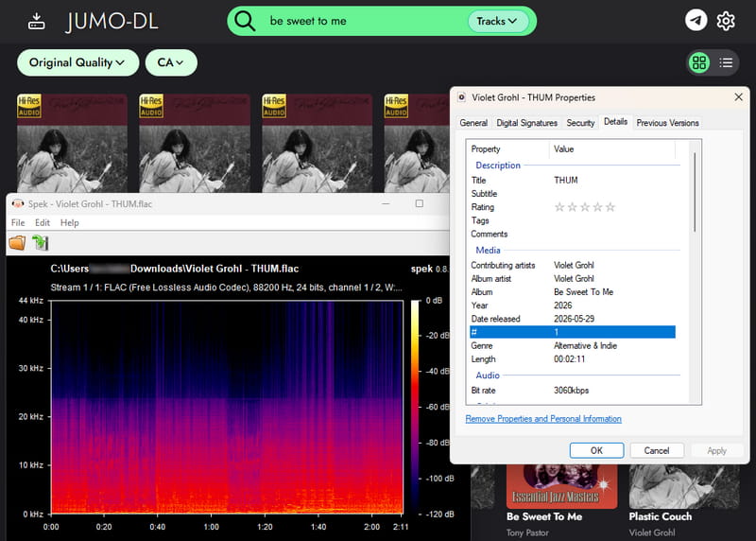The image size is (756, 541).
Task: Switch to the Digital Signatures tab
Action: (527, 123)
